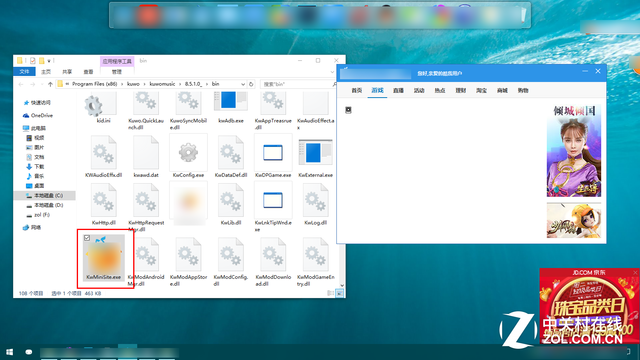This screenshot has width=640, height=360.
Task: Switch to 购物 tab in mini site
Action: click(523, 90)
